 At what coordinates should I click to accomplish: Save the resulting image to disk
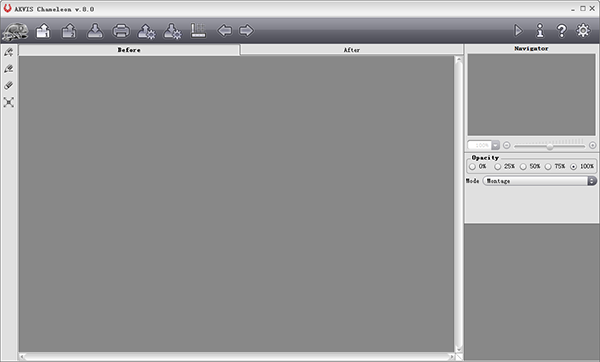click(x=95, y=31)
